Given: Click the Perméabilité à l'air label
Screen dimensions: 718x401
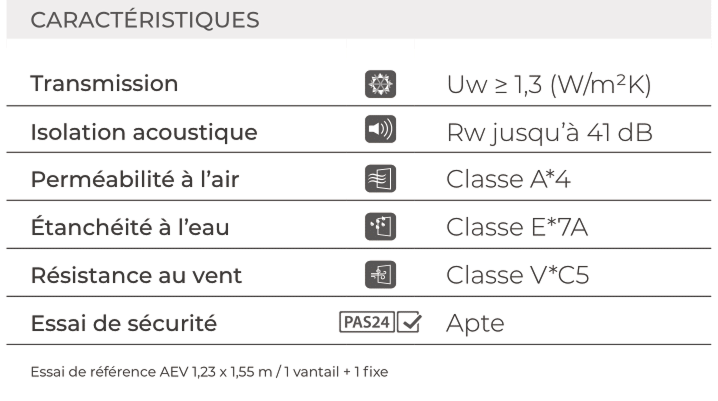Looking at the screenshot, I should 135,179.
